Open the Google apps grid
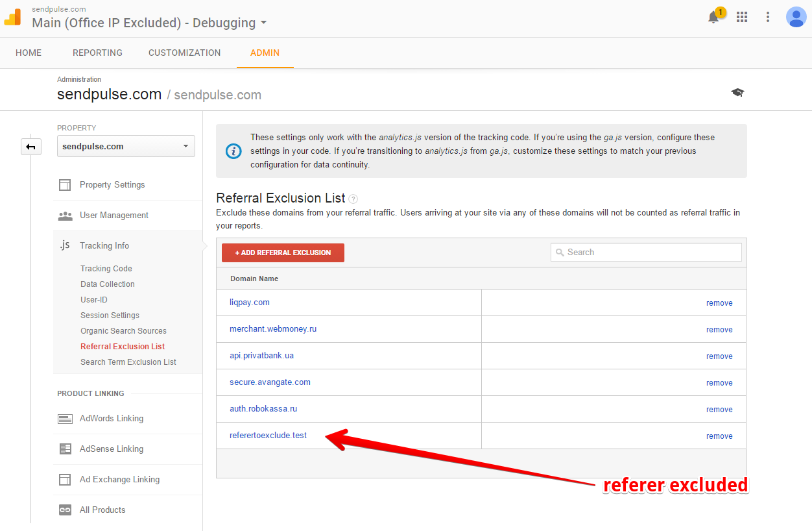The height and width of the screenshot is (531, 812). click(742, 17)
